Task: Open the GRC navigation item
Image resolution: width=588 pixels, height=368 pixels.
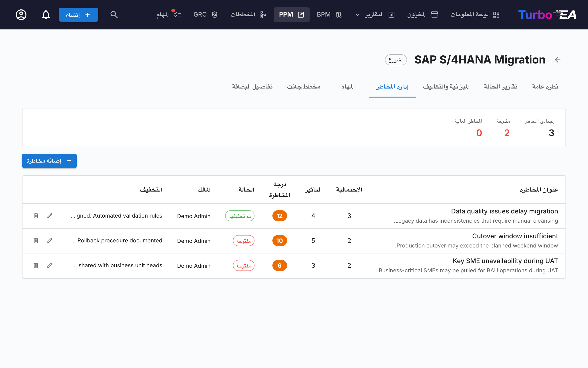Action: pos(205,14)
